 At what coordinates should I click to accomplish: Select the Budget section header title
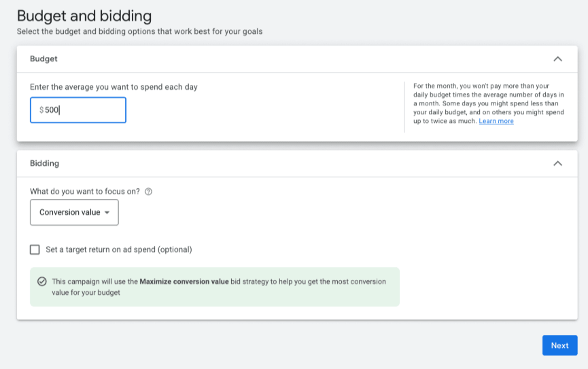(44, 59)
